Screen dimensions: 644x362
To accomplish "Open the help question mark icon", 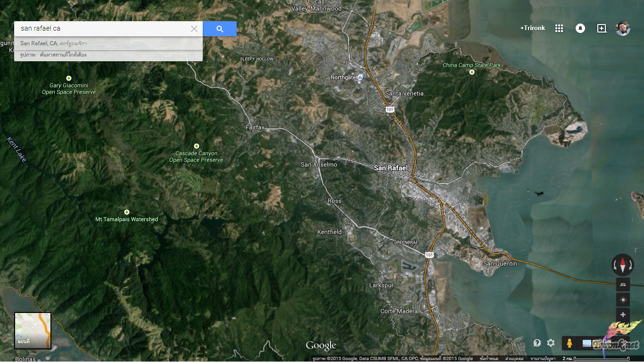I will click(x=537, y=343).
